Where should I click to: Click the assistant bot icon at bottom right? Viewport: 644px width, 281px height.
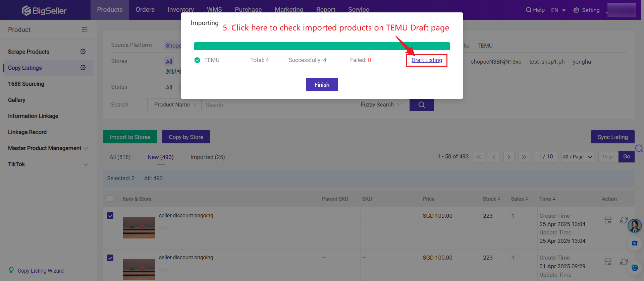click(x=635, y=268)
